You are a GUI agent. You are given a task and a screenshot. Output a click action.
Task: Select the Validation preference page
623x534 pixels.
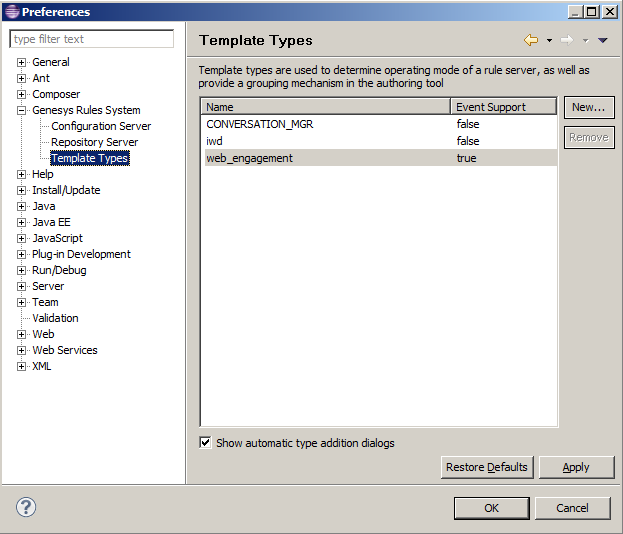[55, 318]
